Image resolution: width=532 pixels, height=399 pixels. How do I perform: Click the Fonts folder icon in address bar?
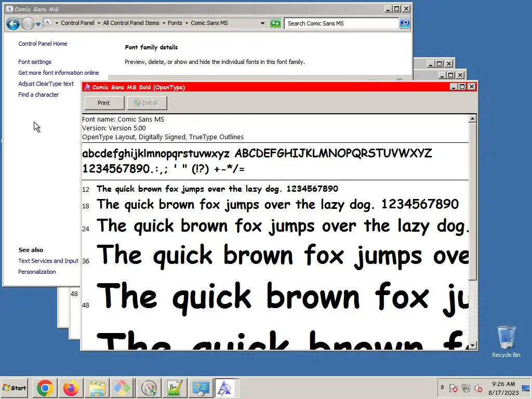pos(48,23)
